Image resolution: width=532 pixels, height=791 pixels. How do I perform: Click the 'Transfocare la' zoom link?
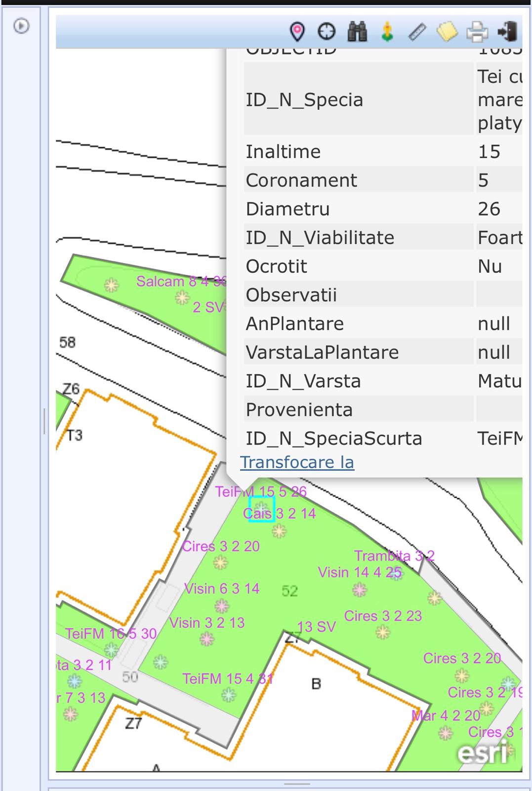[297, 462]
